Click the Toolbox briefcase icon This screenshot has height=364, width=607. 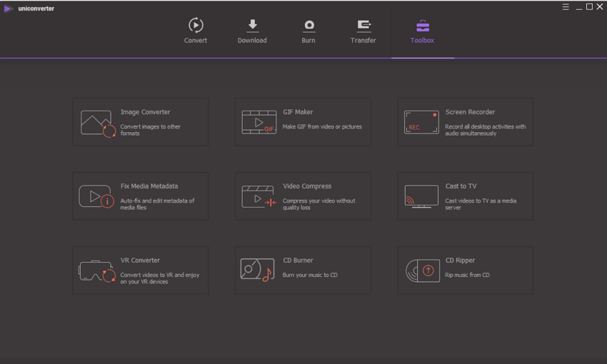(x=423, y=26)
